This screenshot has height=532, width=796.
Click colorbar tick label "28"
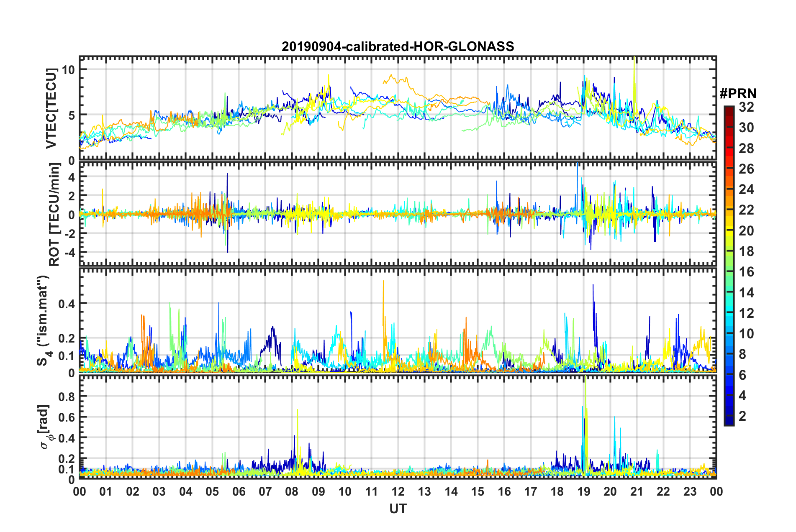coord(746,148)
